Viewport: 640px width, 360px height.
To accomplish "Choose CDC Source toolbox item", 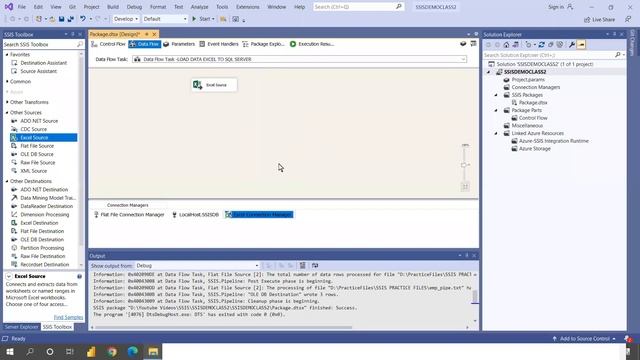I will pos(33,129).
